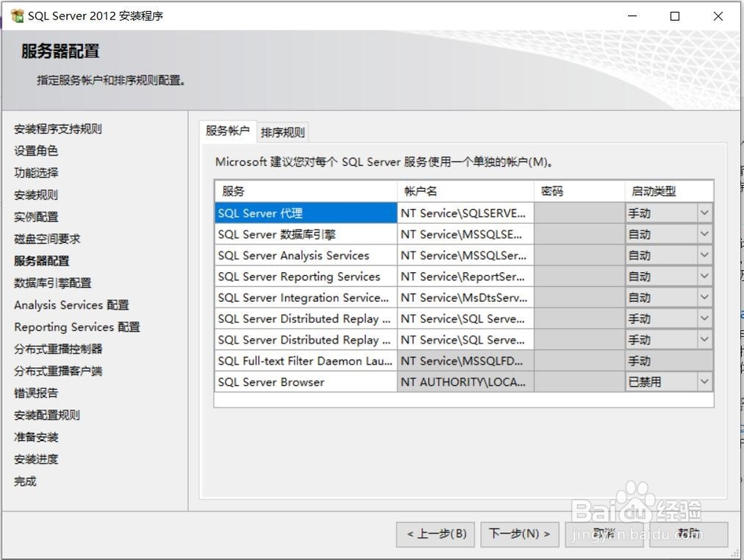Click 服务器配置 step in sidebar

pyautogui.click(x=42, y=261)
